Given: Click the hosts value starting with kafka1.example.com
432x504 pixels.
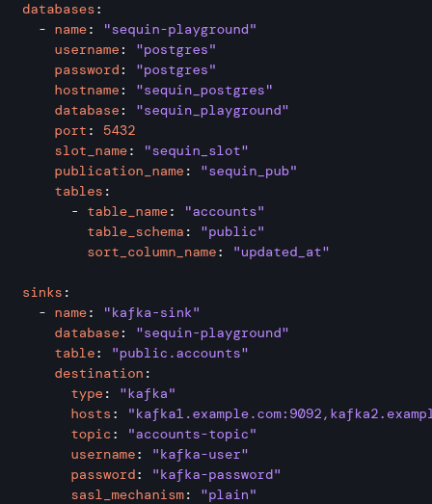Looking at the screenshot, I should point(280,414).
